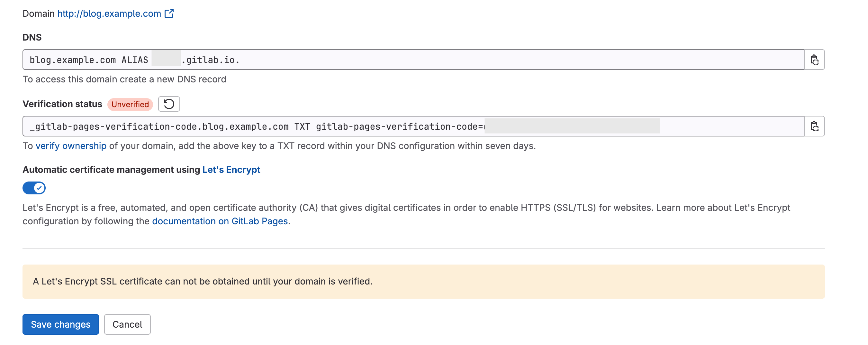The width and height of the screenshot is (868, 345).
Task: Click the 'create a new DNS record' hint
Action: [x=124, y=79]
